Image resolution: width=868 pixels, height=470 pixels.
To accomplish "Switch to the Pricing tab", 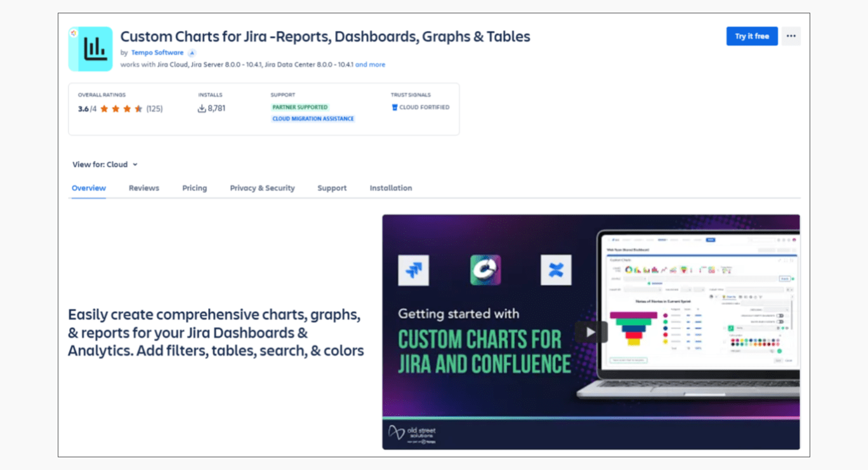I will [194, 188].
